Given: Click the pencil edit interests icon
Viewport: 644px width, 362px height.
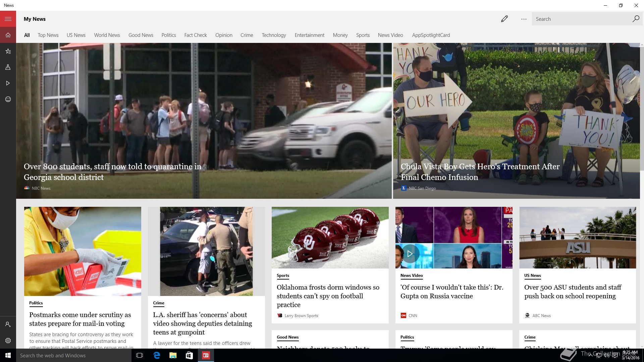Looking at the screenshot, I should (x=504, y=19).
